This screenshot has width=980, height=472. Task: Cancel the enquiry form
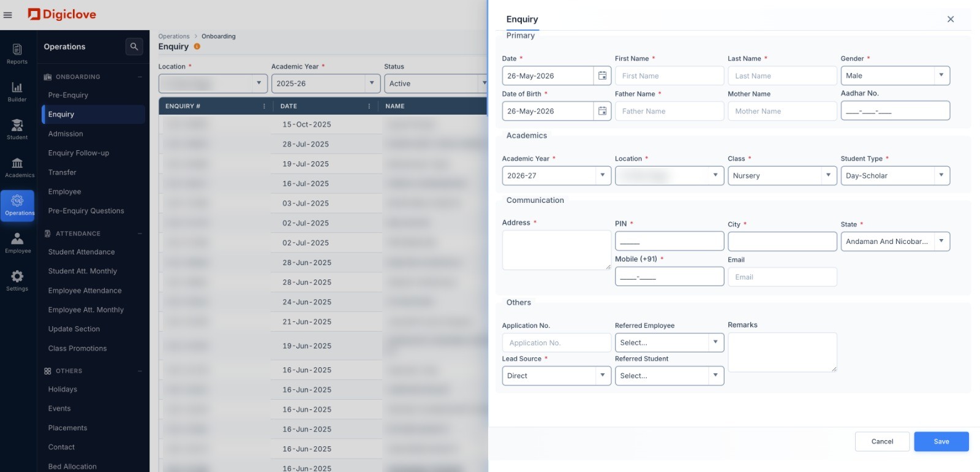pyautogui.click(x=882, y=441)
